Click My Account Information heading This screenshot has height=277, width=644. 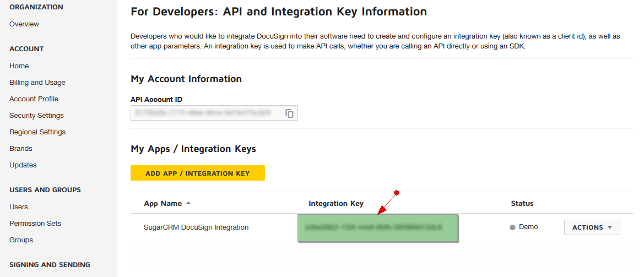(x=186, y=79)
